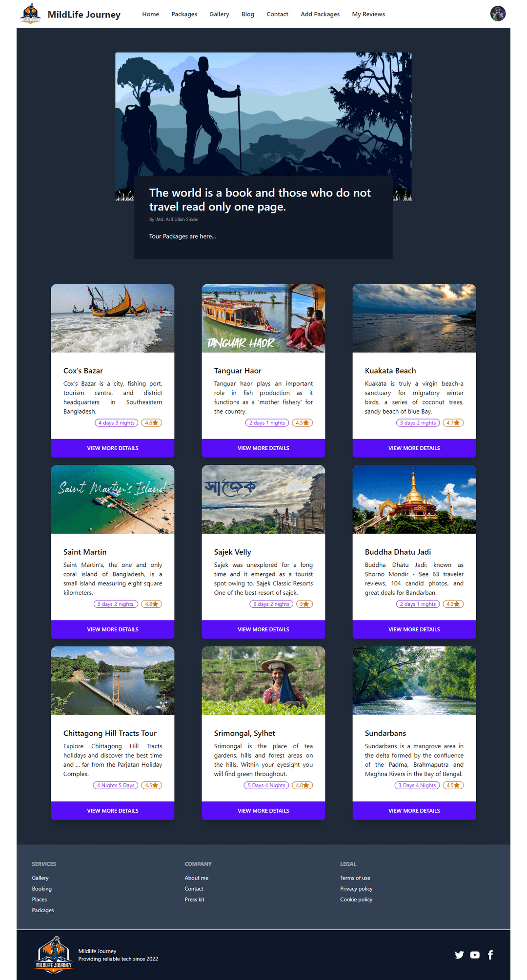View more details for Buddha Dhatu Jadi
The width and height of the screenshot is (527, 980).
[414, 629]
